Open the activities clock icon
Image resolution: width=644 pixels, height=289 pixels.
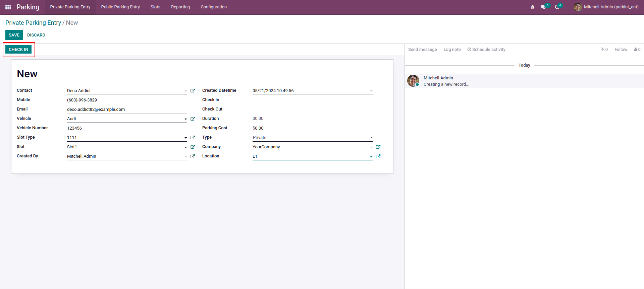point(557,7)
